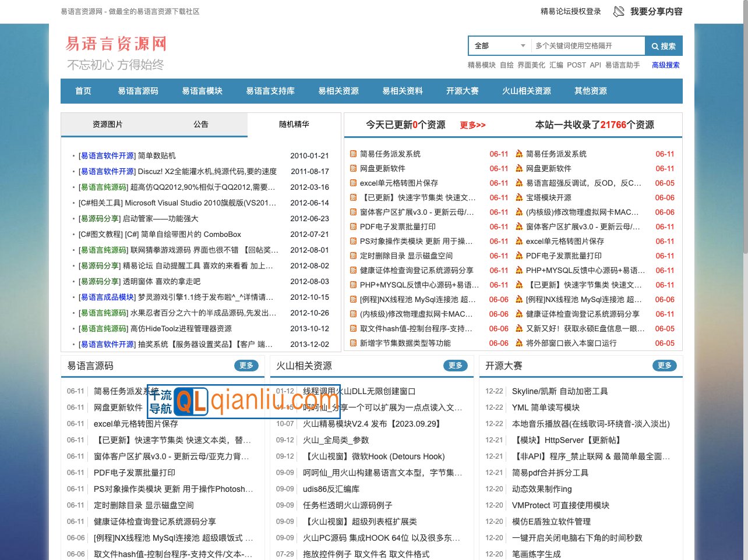Click the 新 icon beside 简易任务派发系统
Screen dimensions: 748x560
[x=354, y=154]
